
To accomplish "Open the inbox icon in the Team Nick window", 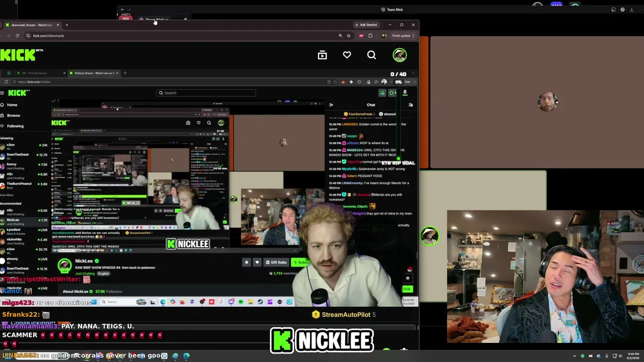I will tap(613, 10).
